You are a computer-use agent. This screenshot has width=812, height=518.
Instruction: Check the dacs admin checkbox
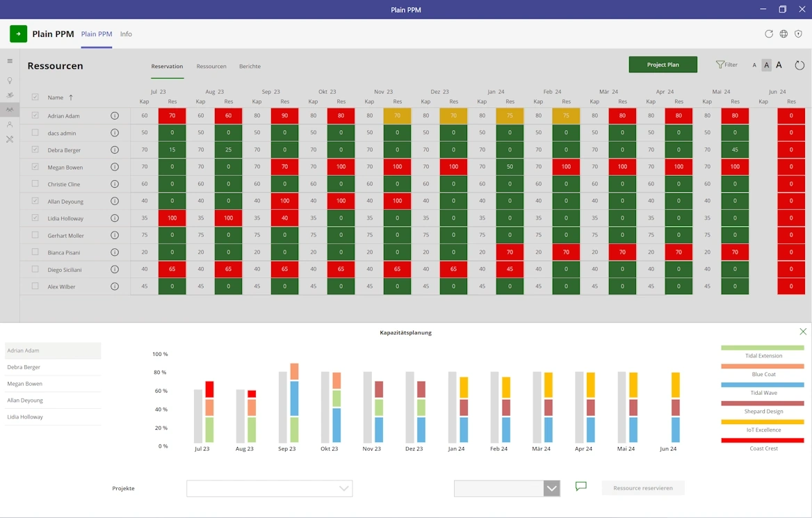35,133
